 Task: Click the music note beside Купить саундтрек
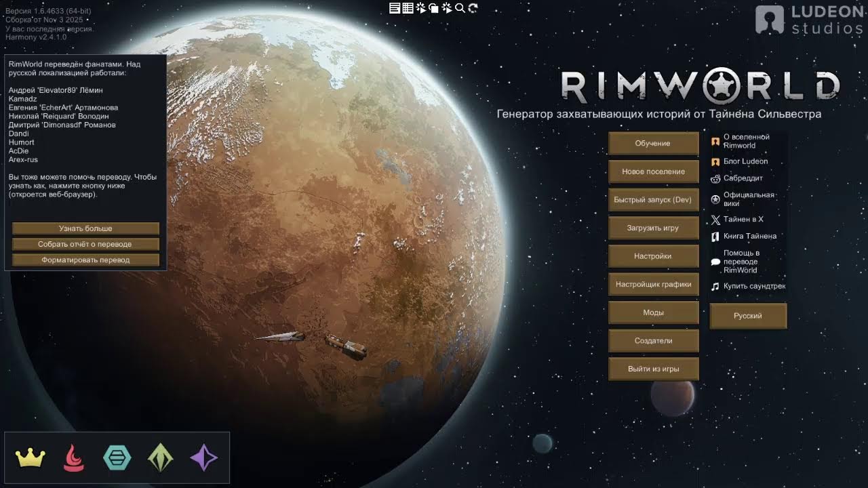click(715, 287)
